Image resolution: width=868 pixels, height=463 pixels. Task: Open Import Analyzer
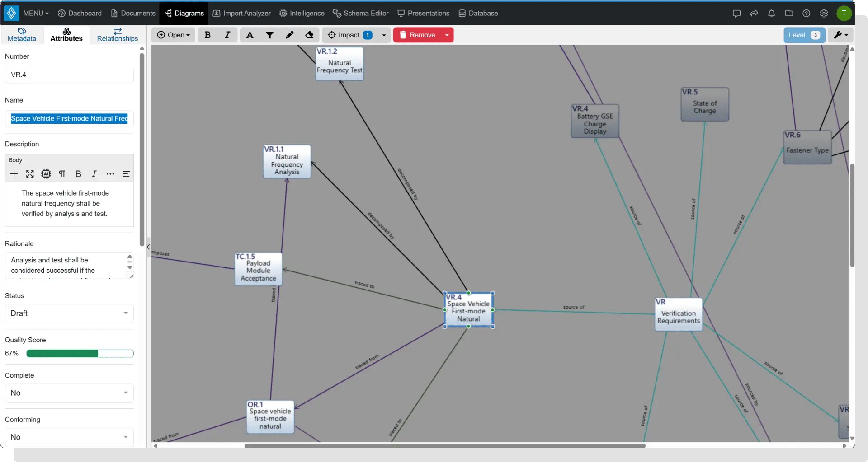coord(241,13)
